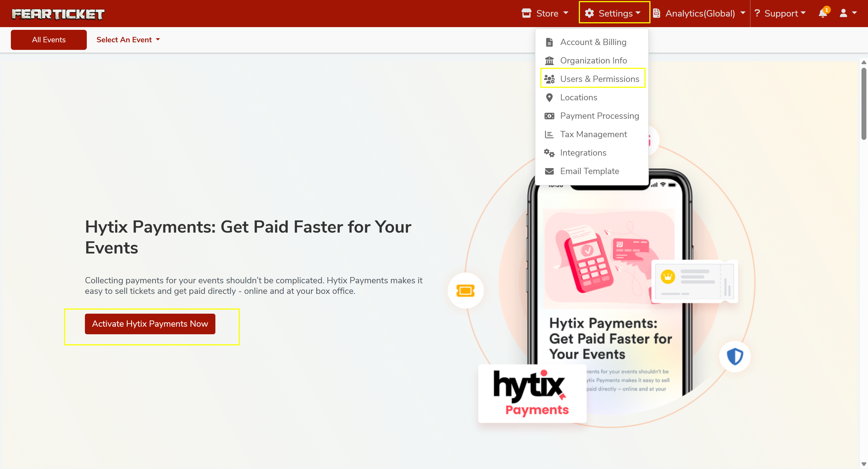Click the All Events button
868x469 pixels.
click(49, 40)
